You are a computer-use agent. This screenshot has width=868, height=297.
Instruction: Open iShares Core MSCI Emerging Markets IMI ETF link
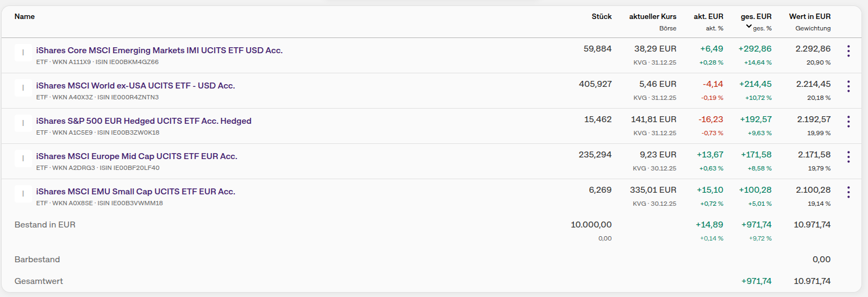159,50
